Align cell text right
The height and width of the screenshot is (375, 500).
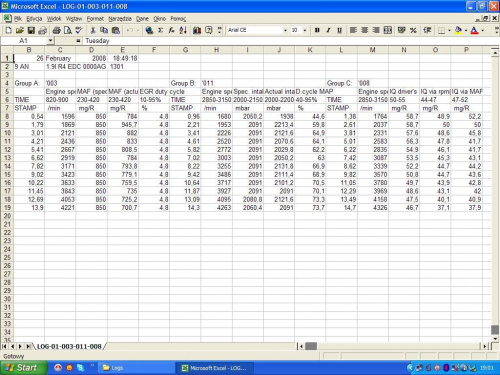coord(376,30)
